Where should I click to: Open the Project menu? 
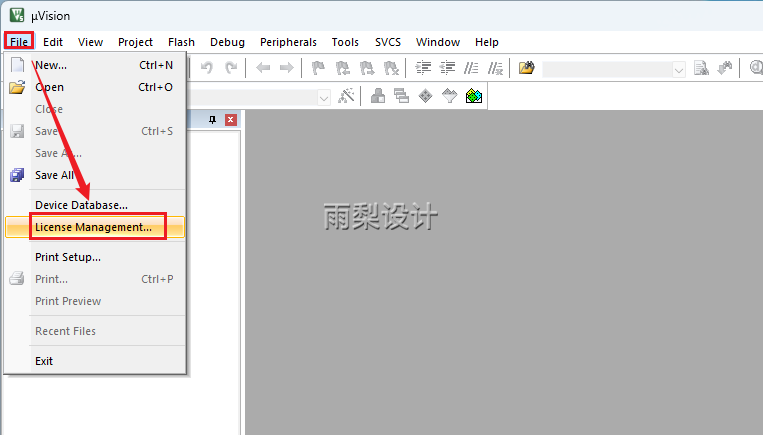pyautogui.click(x=135, y=42)
